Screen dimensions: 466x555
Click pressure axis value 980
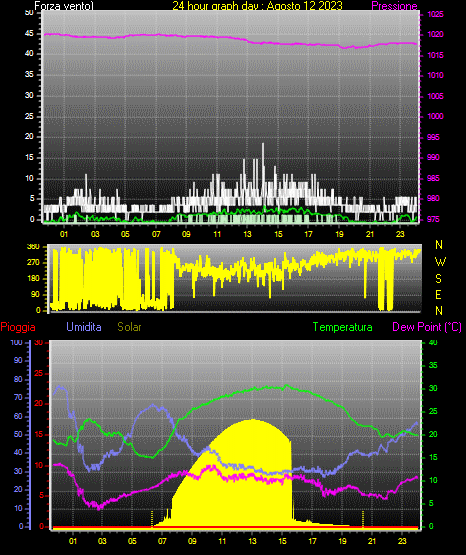coord(433,198)
